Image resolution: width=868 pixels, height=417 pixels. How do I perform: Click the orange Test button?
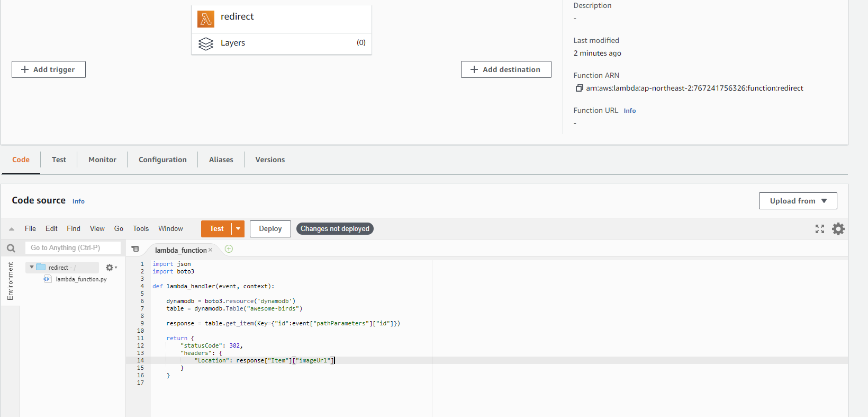click(216, 229)
